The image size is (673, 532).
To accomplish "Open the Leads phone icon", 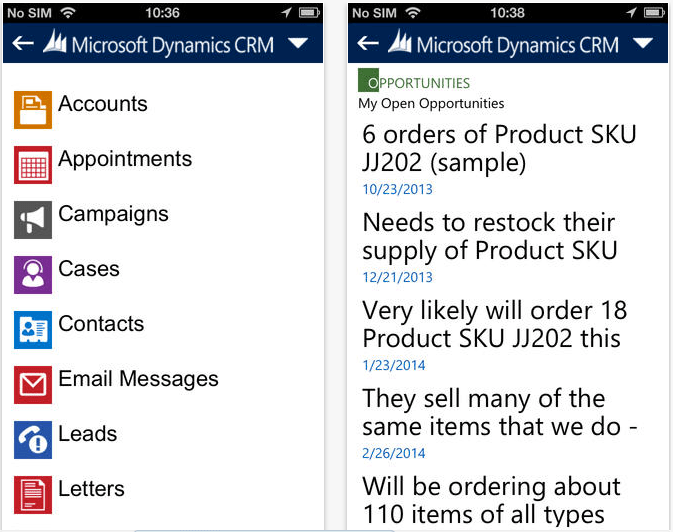I will tap(33, 440).
